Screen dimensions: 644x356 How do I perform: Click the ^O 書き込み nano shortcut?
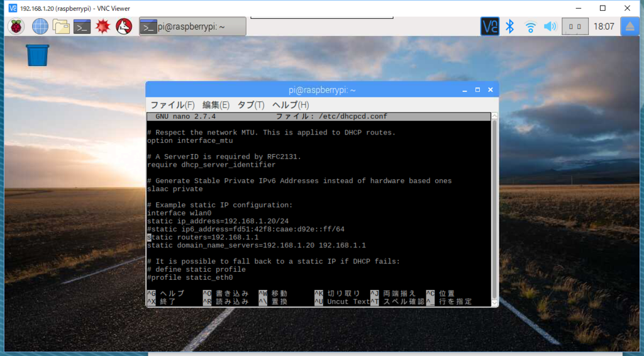coord(226,294)
